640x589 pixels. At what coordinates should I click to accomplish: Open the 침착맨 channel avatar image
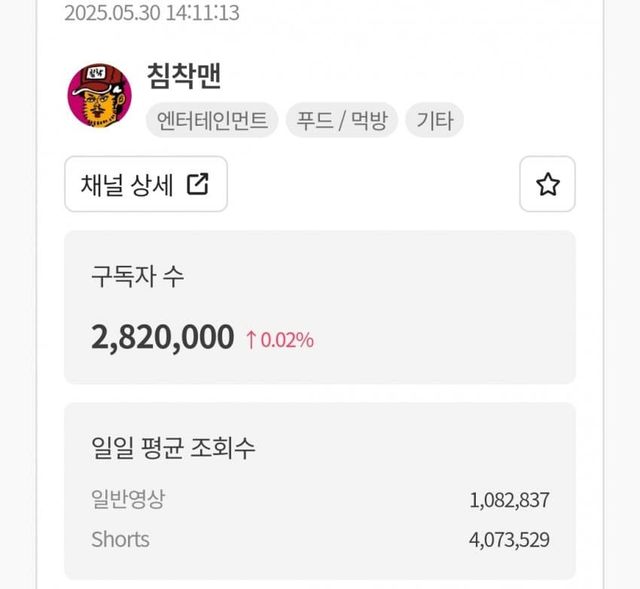[99, 96]
